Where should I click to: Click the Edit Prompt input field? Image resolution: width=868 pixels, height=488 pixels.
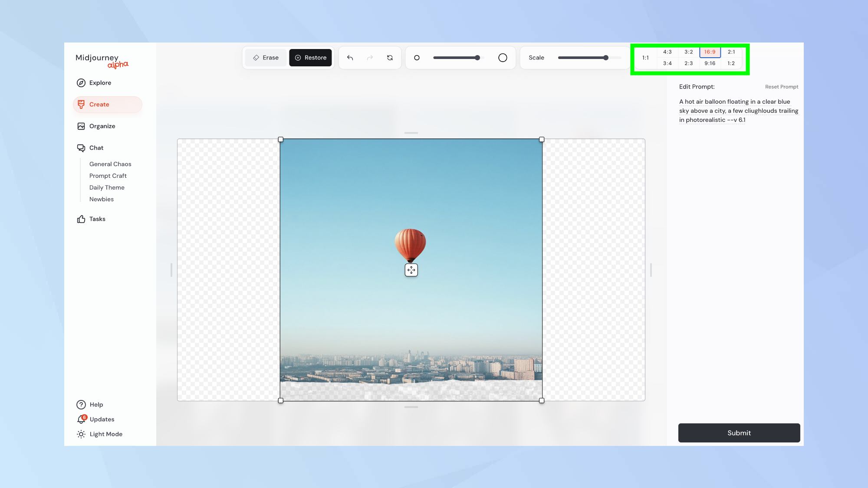738,110
